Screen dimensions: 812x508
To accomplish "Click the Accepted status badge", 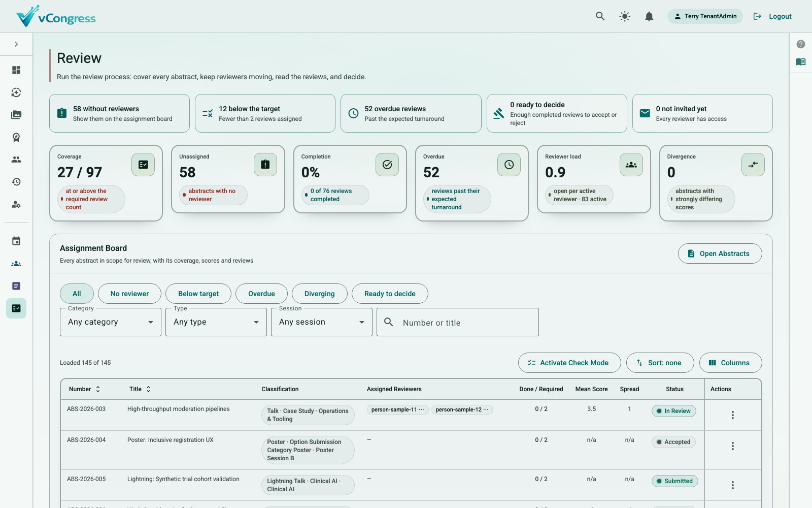I will (x=673, y=442).
